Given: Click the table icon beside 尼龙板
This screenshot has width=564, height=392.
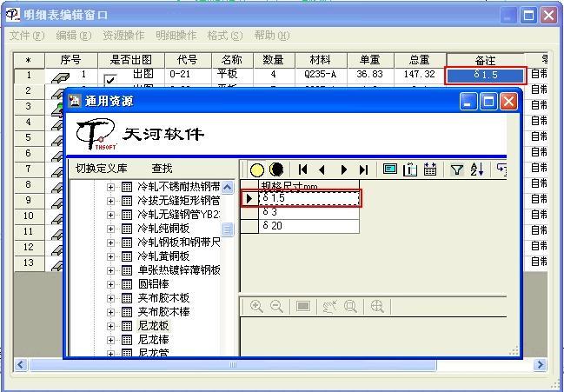Looking at the screenshot, I should 127,326.
